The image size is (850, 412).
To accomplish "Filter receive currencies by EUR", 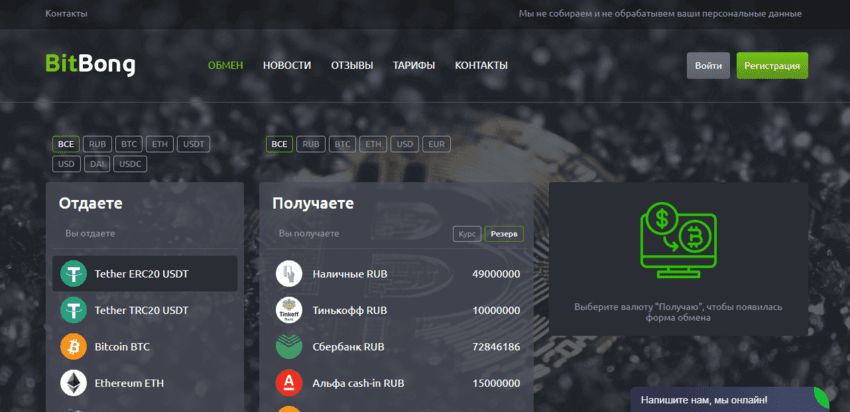I will coord(436,144).
